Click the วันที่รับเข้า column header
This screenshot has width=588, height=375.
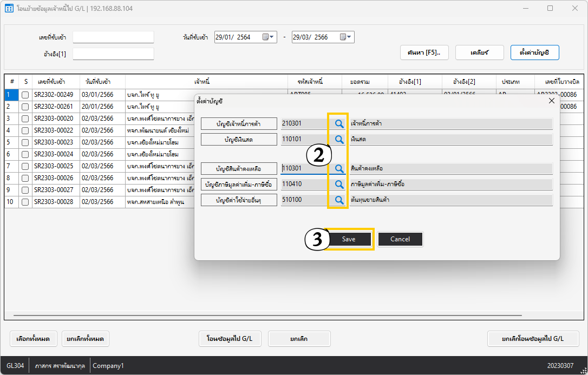(98, 81)
